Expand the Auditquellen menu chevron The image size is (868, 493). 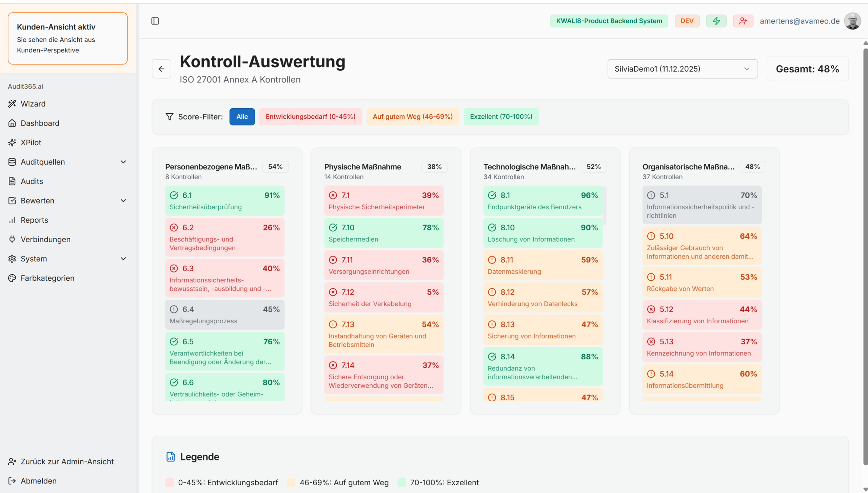click(x=123, y=162)
